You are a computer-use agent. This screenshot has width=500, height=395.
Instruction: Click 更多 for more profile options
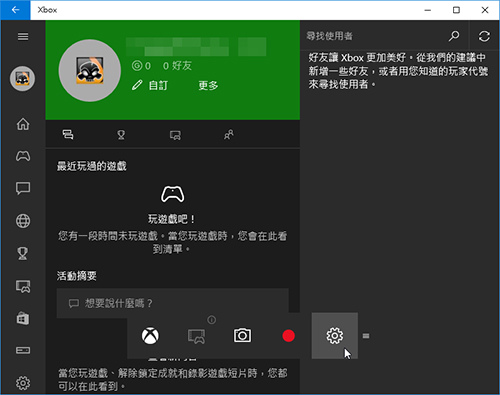(x=208, y=85)
